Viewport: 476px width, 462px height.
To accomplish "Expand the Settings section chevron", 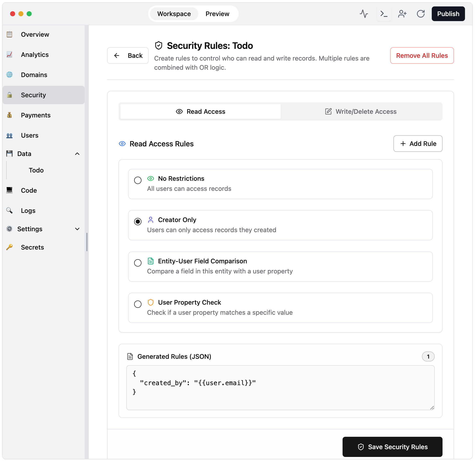I will click(77, 229).
